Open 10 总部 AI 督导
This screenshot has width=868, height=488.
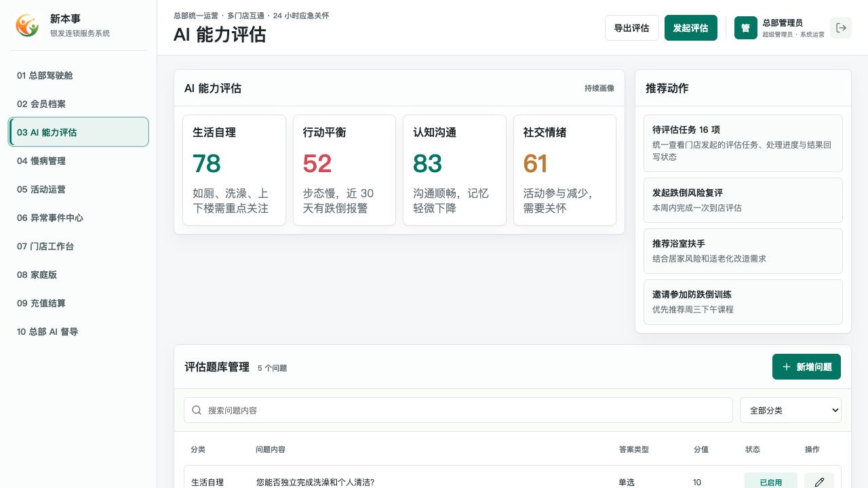tap(79, 331)
